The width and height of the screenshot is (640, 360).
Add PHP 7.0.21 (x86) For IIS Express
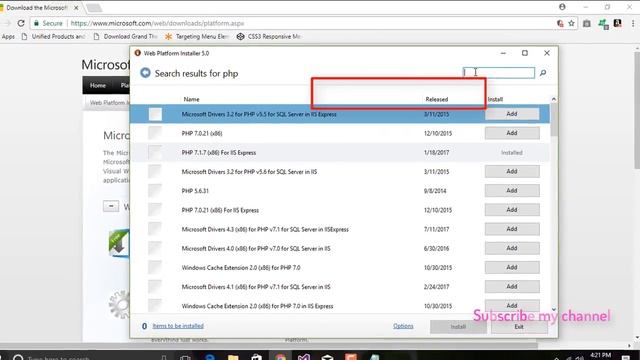pos(512,210)
